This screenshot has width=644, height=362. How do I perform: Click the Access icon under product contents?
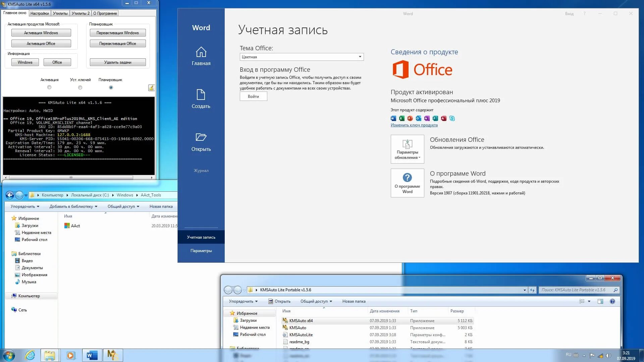point(444,118)
